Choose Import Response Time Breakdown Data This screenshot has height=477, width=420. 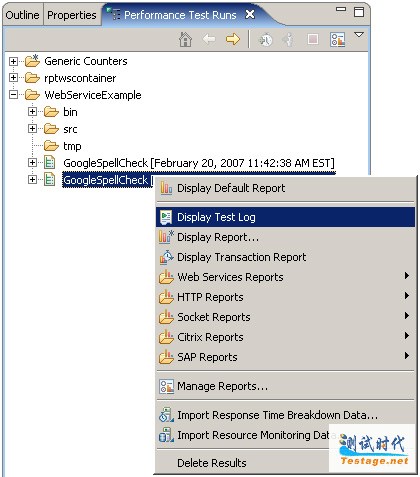[x=285, y=415]
